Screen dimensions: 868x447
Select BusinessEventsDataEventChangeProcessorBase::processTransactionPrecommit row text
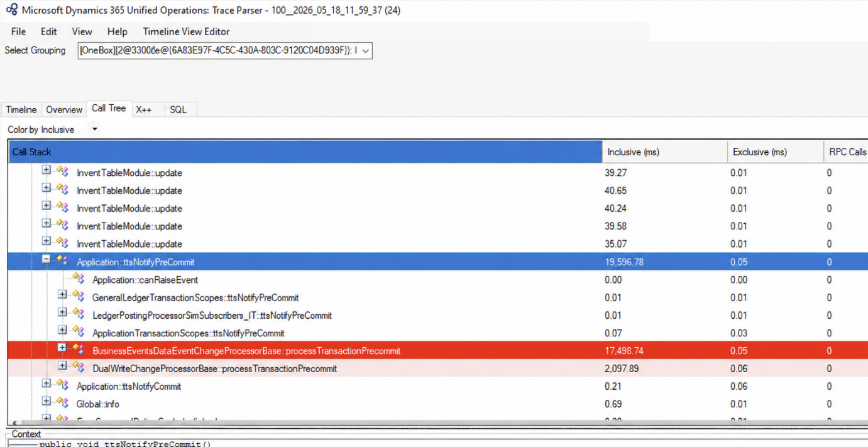click(x=246, y=351)
